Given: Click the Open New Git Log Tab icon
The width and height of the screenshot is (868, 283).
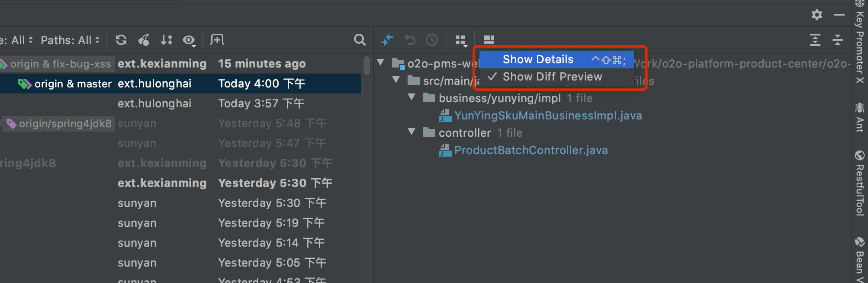Looking at the screenshot, I should pos(217,40).
